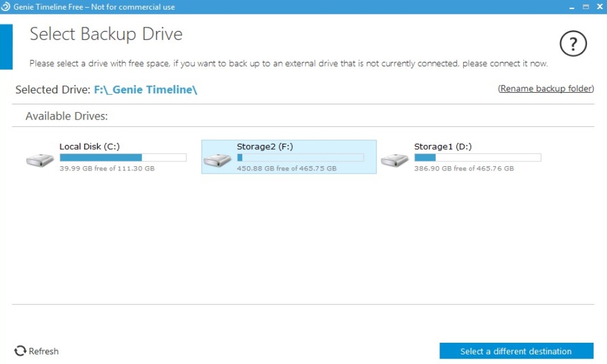Click the Local Disk (C:) usage bar
This screenshot has width=607, height=364.
[x=123, y=158]
